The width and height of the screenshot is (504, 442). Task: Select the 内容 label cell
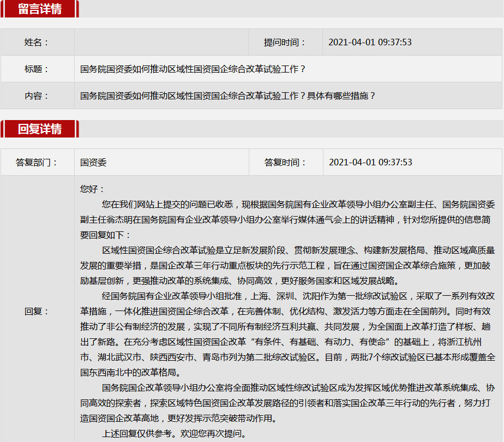point(37,96)
